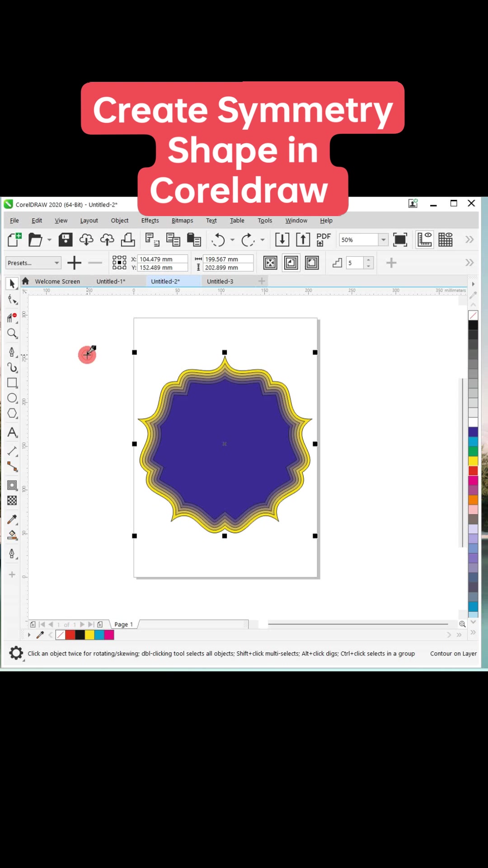Select the Crop tool in toolbox
The height and width of the screenshot is (868, 488).
point(12,317)
